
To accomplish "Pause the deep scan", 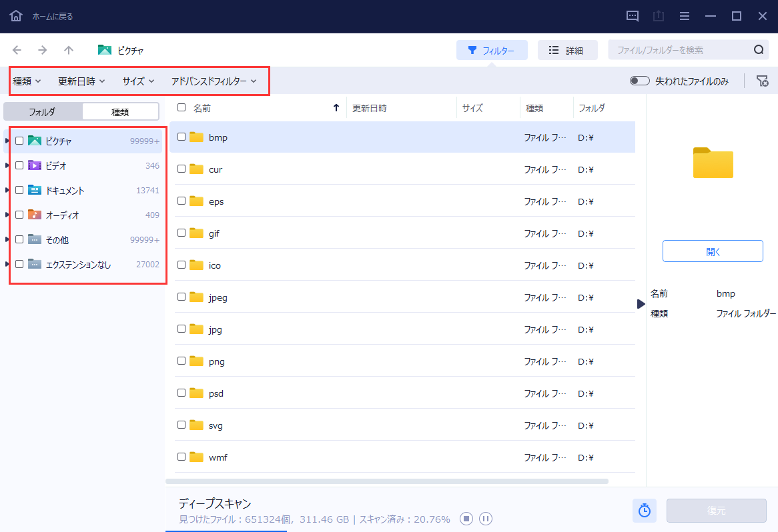I will (486, 519).
